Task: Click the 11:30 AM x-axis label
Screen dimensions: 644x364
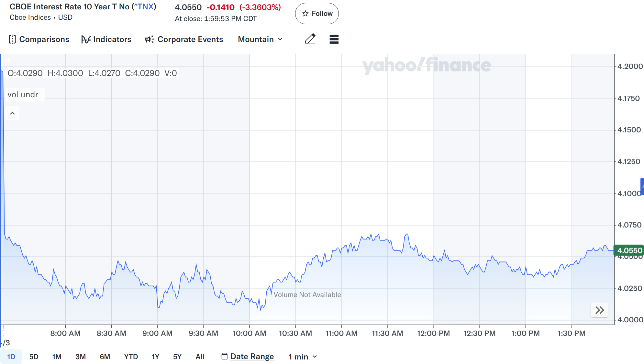Action: click(x=387, y=333)
